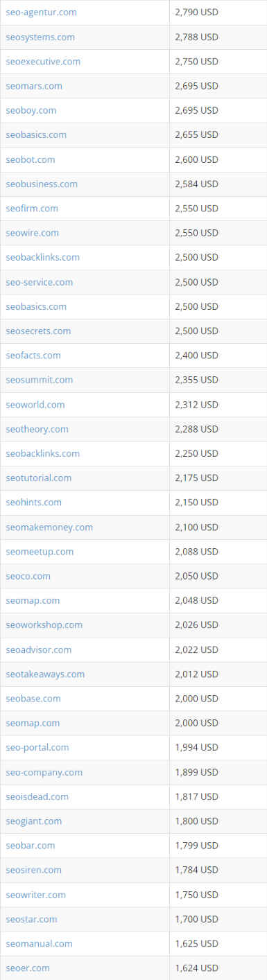
Task: Visit the seoboy.com link
Action: 31,110
